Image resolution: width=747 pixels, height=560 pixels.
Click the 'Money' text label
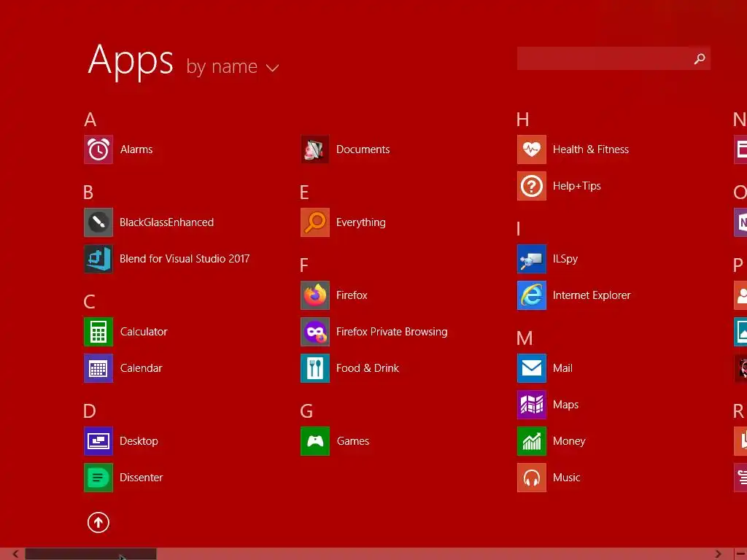569,441
